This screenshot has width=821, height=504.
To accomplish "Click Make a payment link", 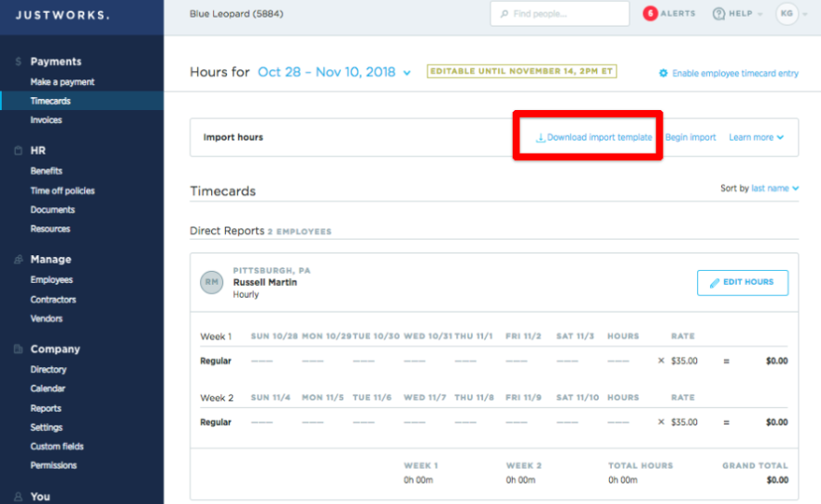I will [62, 82].
